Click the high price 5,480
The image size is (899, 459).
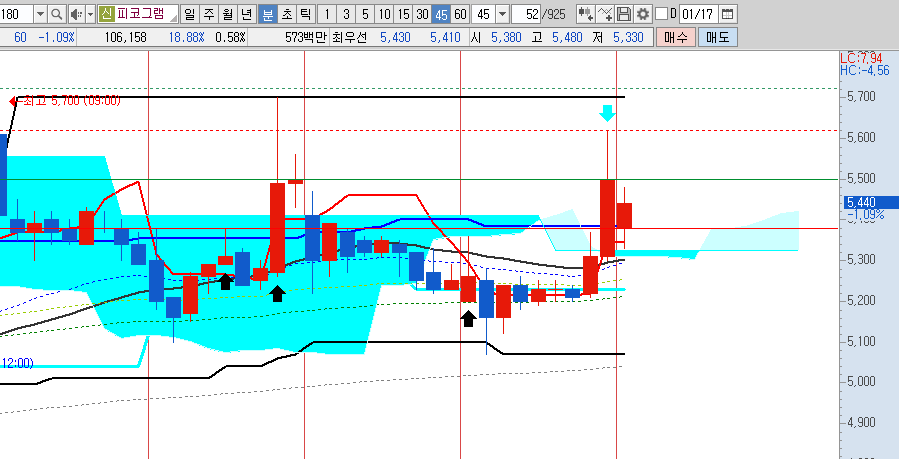coord(567,38)
